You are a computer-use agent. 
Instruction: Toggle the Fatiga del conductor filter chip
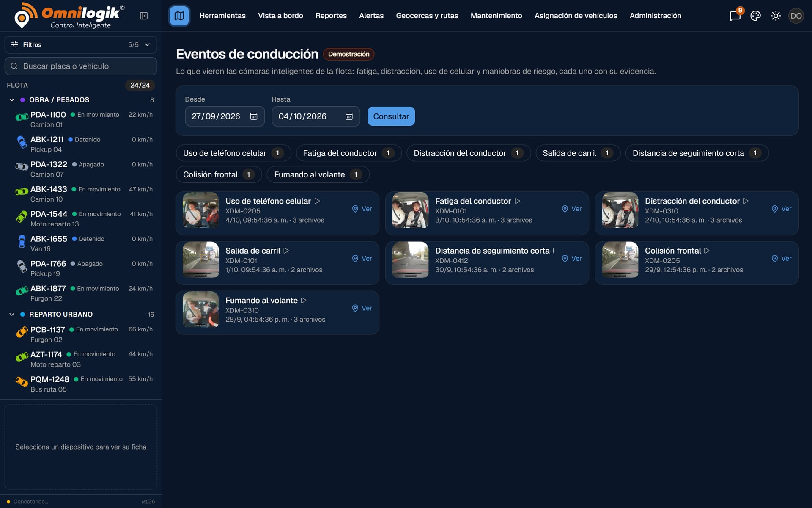(349, 153)
